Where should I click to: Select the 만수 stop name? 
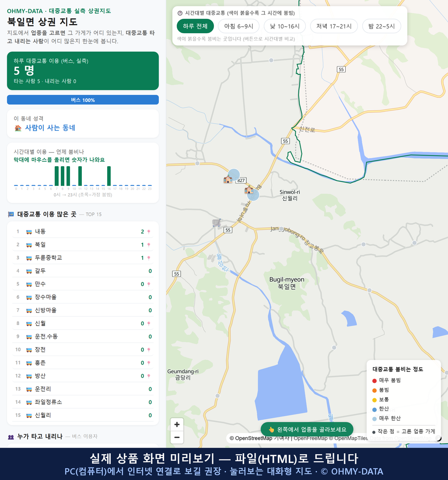point(40,284)
